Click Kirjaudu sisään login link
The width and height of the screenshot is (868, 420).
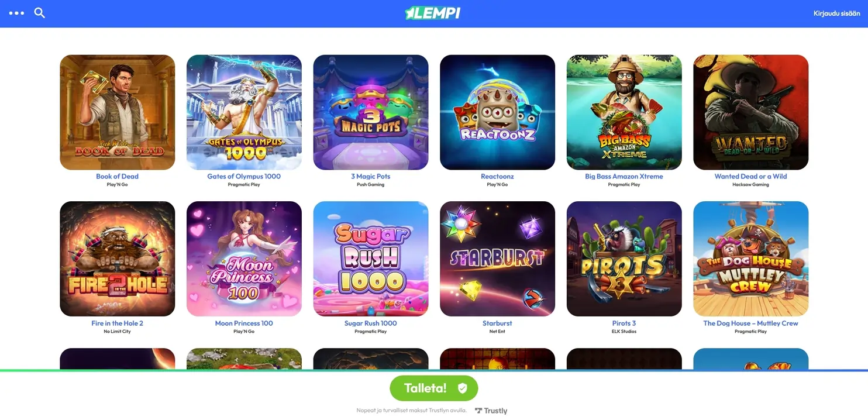(x=836, y=13)
